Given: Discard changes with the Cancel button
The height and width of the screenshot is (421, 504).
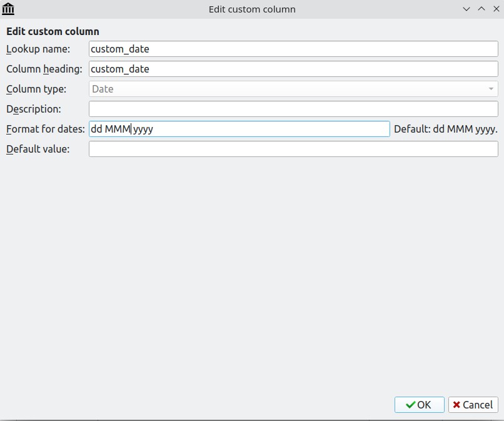Looking at the screenshot, I should (473, 405).
